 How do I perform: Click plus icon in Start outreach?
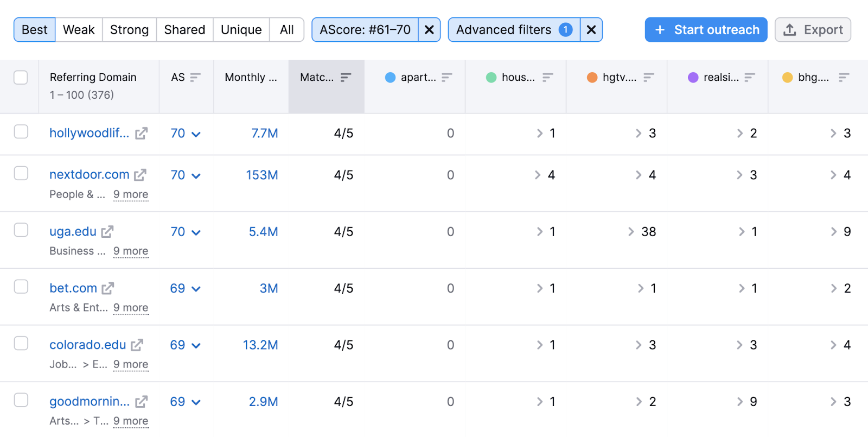[x=660, y=30]
